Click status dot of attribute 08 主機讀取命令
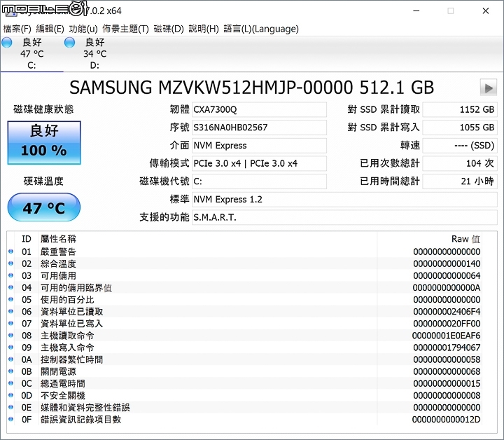The height and width of the screenshot is (440, 504). pyautogui.click(x=10, y=336)
